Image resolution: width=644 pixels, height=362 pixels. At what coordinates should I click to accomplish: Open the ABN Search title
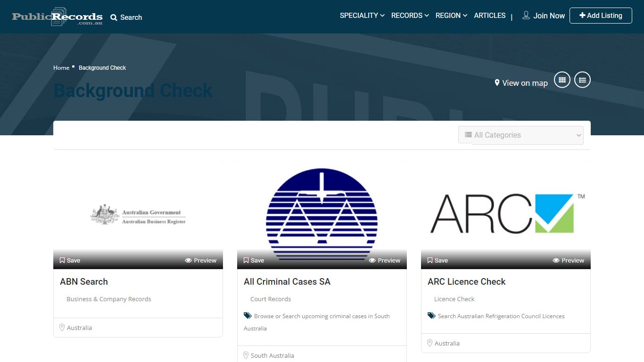[84, 282]
